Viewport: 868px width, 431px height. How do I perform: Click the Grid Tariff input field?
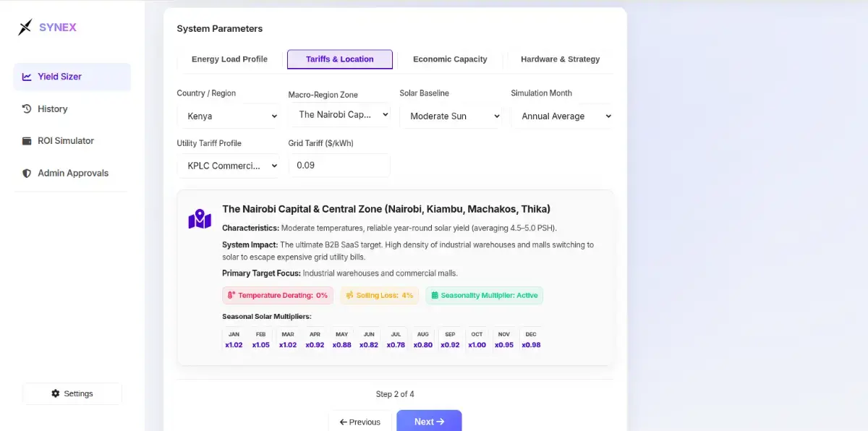point(339,166)
